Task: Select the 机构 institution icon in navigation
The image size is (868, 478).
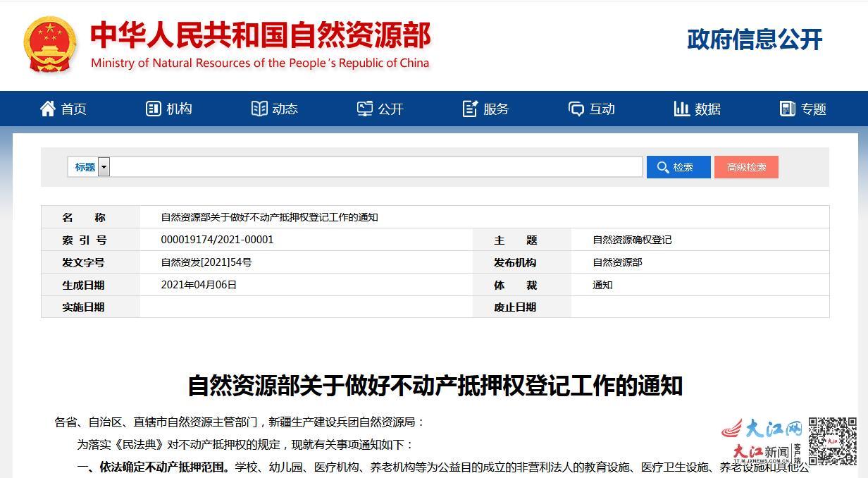Action: pyautogui.click(x=154, y=108)
